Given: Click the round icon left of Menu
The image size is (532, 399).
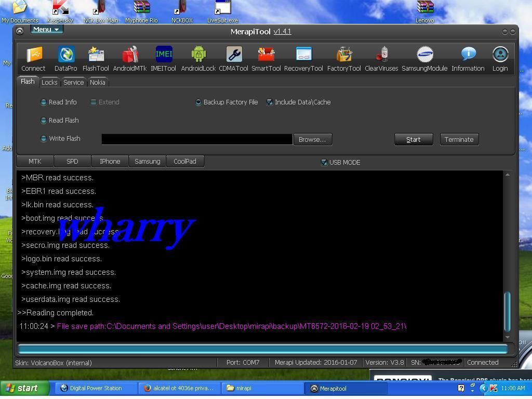Looking at the screenshot, I should (x=20, y=31).
